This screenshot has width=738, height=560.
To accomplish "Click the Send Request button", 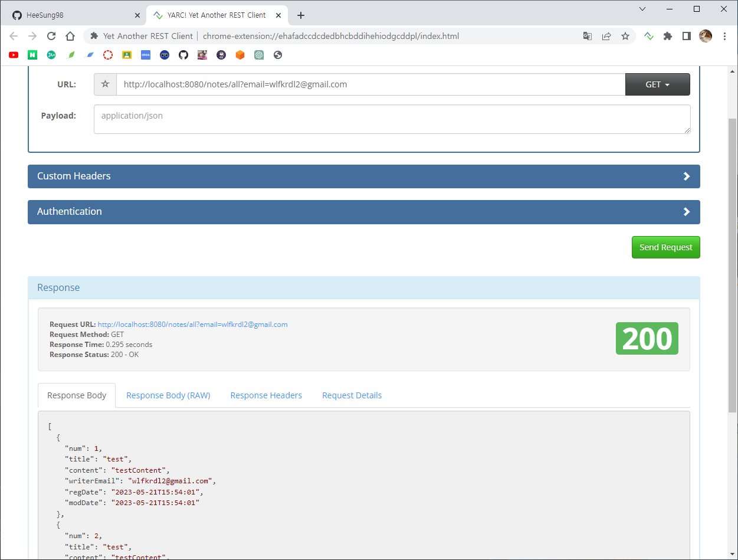I will (666, 247).
